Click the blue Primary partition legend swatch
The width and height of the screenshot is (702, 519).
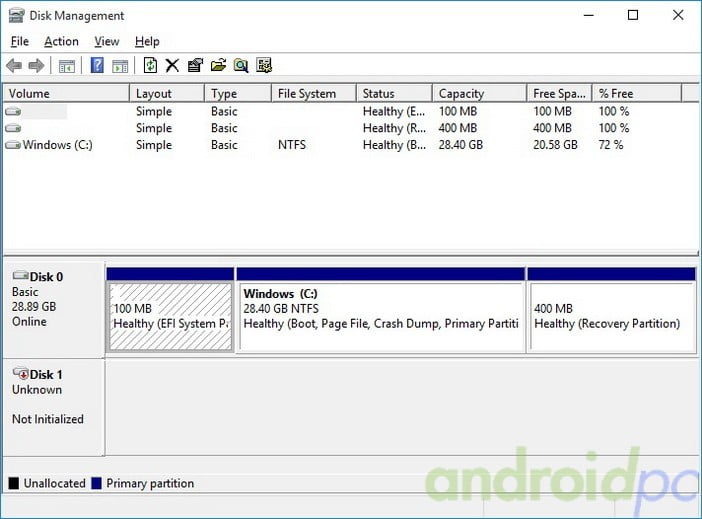tap(96, 483)
